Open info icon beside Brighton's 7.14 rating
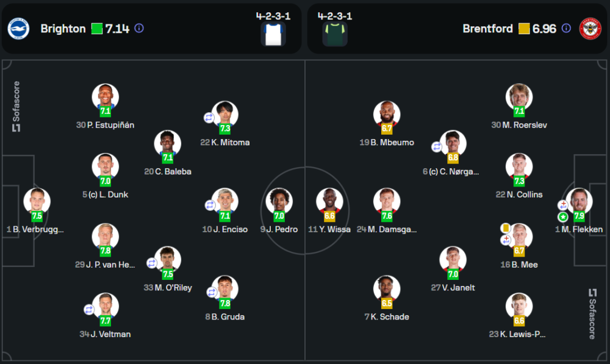The width and height of the screenshot is (610, 364). click(x=139, y=29)
